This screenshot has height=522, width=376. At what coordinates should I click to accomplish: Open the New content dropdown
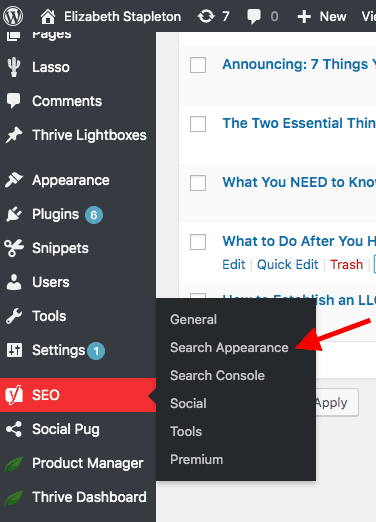pos(322,16)
